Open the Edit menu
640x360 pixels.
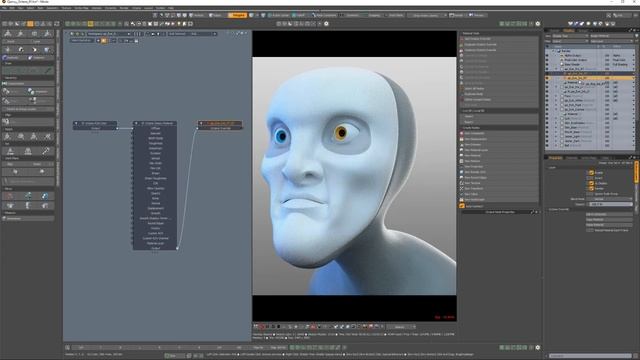click(12, 8)
